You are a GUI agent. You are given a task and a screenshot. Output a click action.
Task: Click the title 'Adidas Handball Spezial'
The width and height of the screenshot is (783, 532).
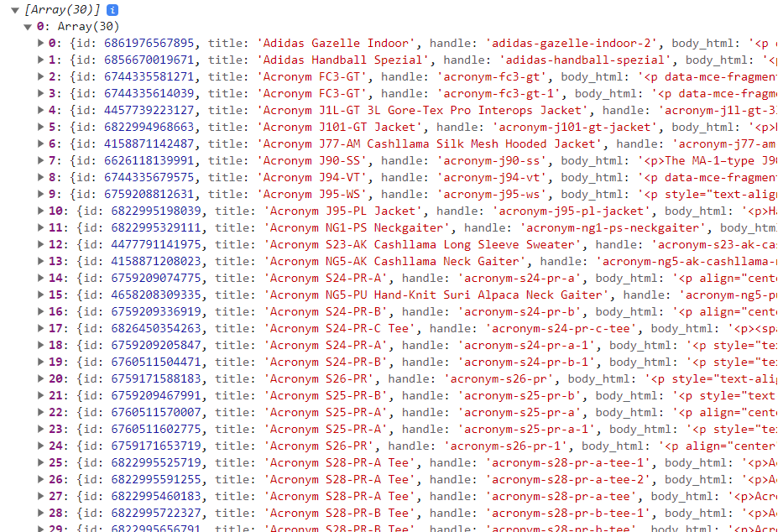click(343, 60)
